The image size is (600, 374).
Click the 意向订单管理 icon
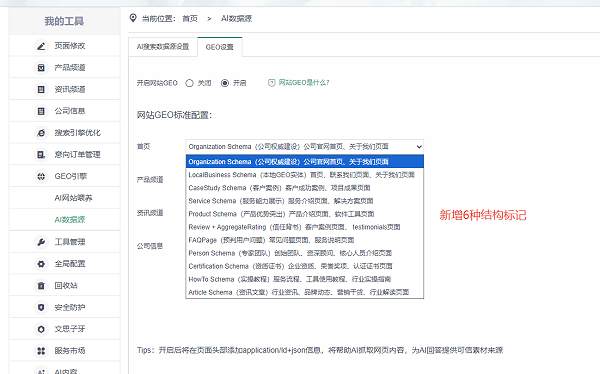point(41,155)
